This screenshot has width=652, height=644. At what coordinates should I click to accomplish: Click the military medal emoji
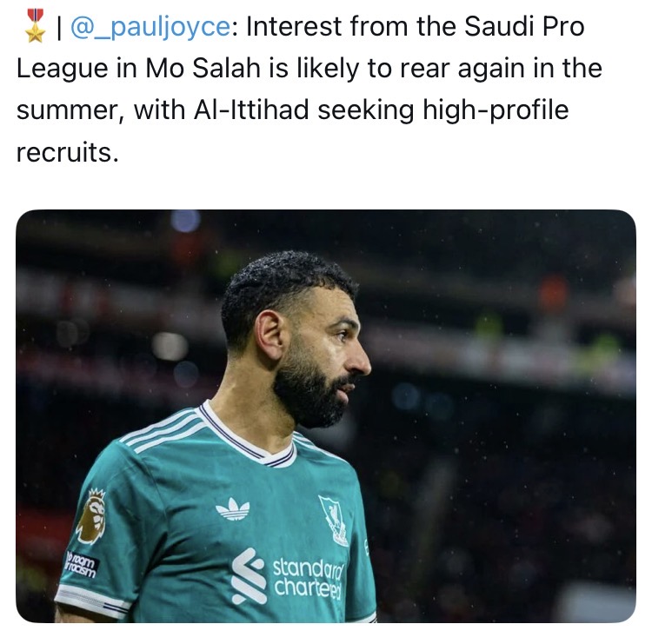point(34,26)
